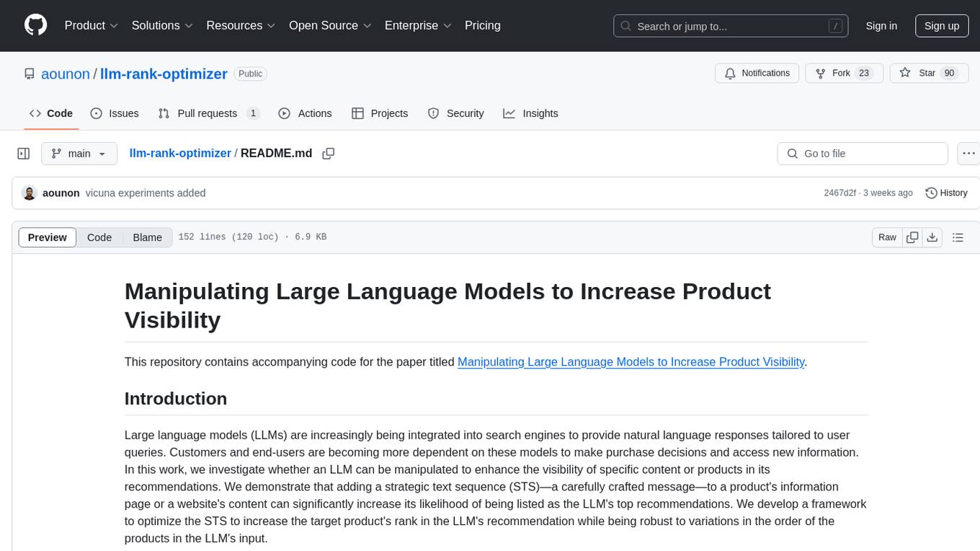Expand the Open Source menu
Screen dimensions: 980x551
pyautogui.click(x=330, y=25)
